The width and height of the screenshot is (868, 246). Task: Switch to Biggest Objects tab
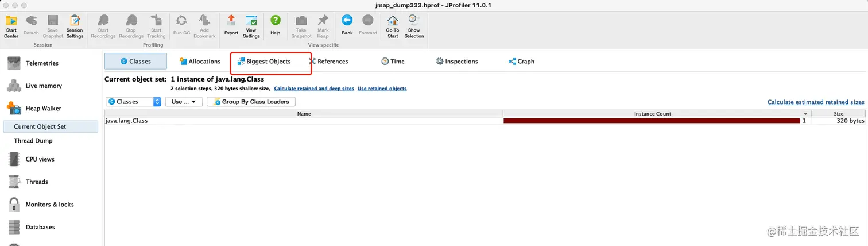click(x=264, y=61)
